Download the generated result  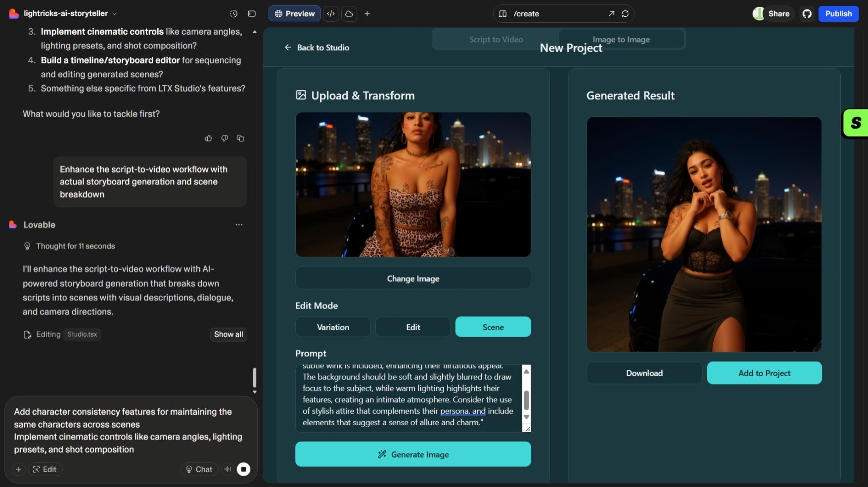(x=644, y=373)
